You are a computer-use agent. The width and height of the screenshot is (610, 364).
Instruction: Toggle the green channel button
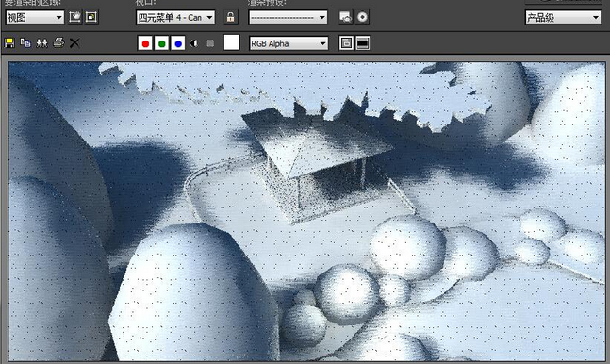[x=161, y=43]
